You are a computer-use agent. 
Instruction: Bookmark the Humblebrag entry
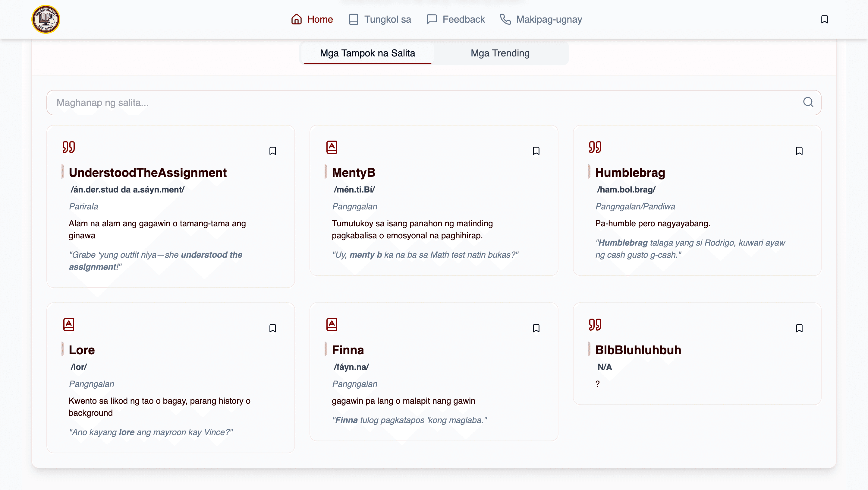[799, 151]
